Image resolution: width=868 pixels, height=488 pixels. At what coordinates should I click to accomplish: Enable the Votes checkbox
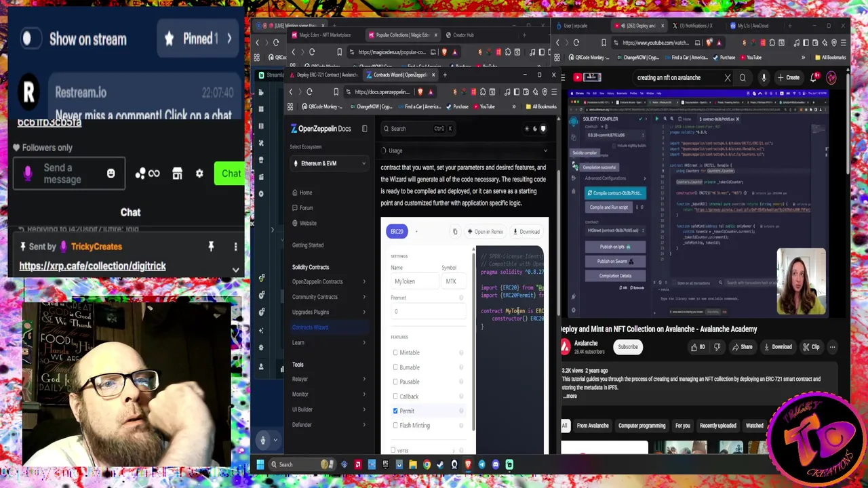click(393, 451)
